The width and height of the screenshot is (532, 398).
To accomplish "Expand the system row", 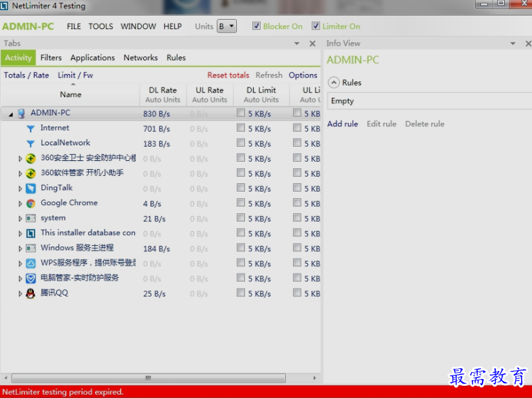I will tap(20, 219).
